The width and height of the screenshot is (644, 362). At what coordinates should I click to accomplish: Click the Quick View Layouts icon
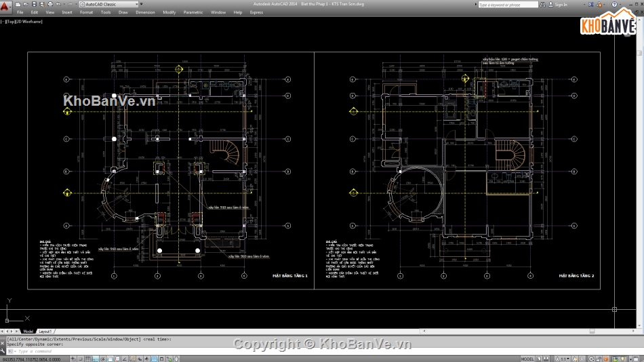tap(538, 359)
